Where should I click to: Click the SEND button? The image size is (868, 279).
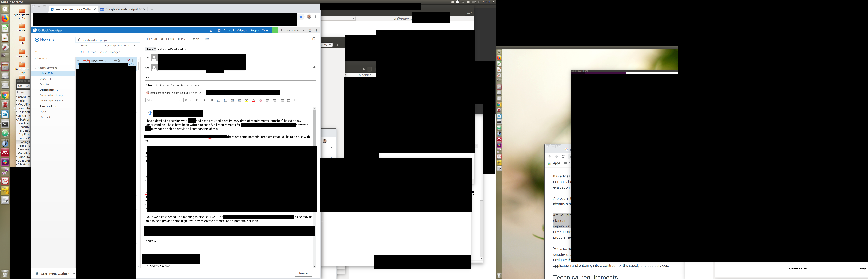tap(152, 39)
